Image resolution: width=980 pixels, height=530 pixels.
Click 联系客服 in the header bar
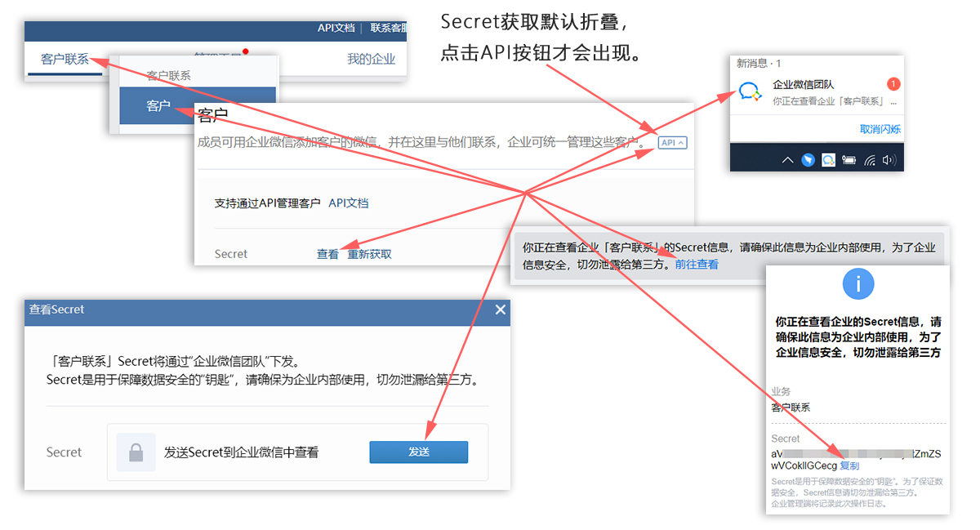pos(388,28)
